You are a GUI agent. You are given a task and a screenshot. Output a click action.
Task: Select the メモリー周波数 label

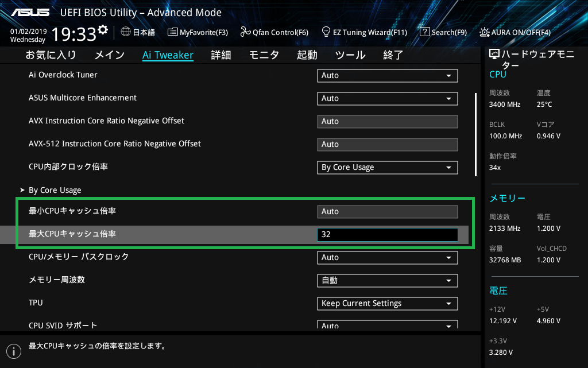57,280
